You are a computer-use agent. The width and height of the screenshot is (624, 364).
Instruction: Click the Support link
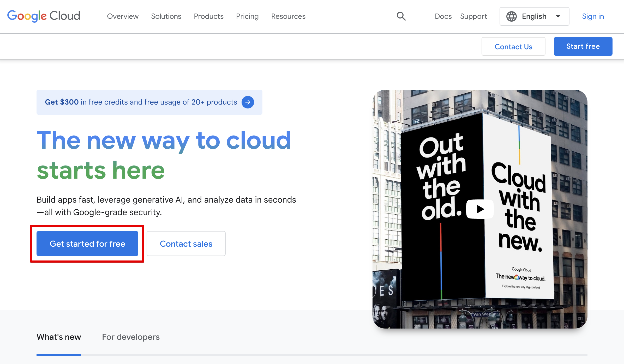(473, 16)
